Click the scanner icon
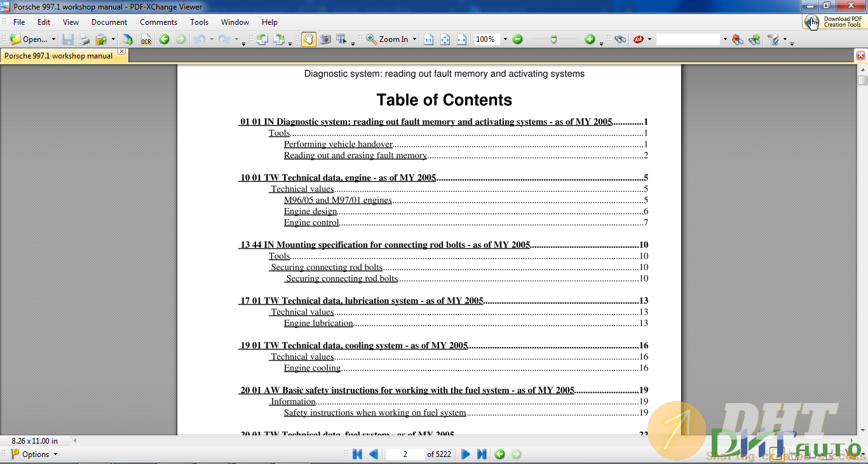 point(101,39)
